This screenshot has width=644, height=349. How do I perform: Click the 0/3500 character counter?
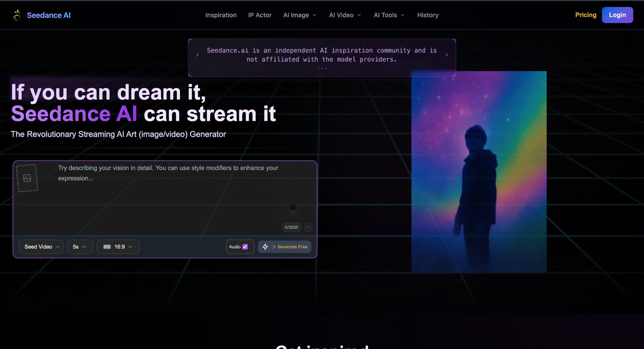[291, 227]
